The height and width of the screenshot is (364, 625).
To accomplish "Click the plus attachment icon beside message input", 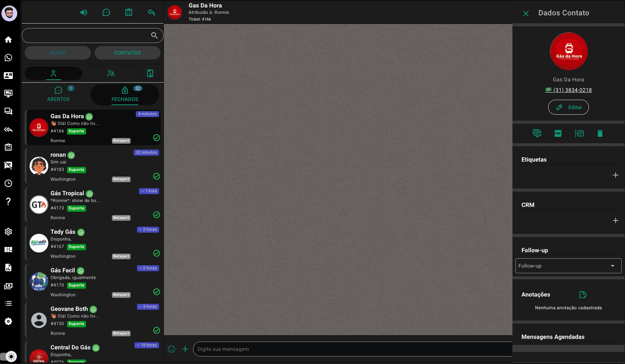I will pyautogui.click(x=185, y=349).
